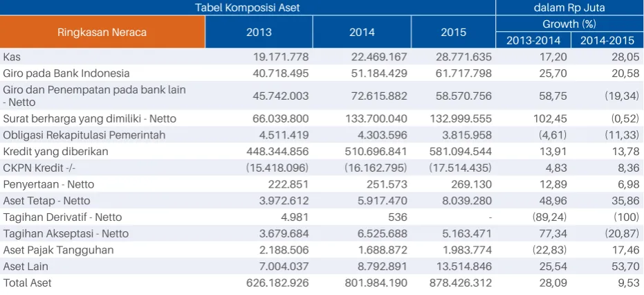Click growth value 8,36
Screen dimensions: 644x295
coord(627,168)
